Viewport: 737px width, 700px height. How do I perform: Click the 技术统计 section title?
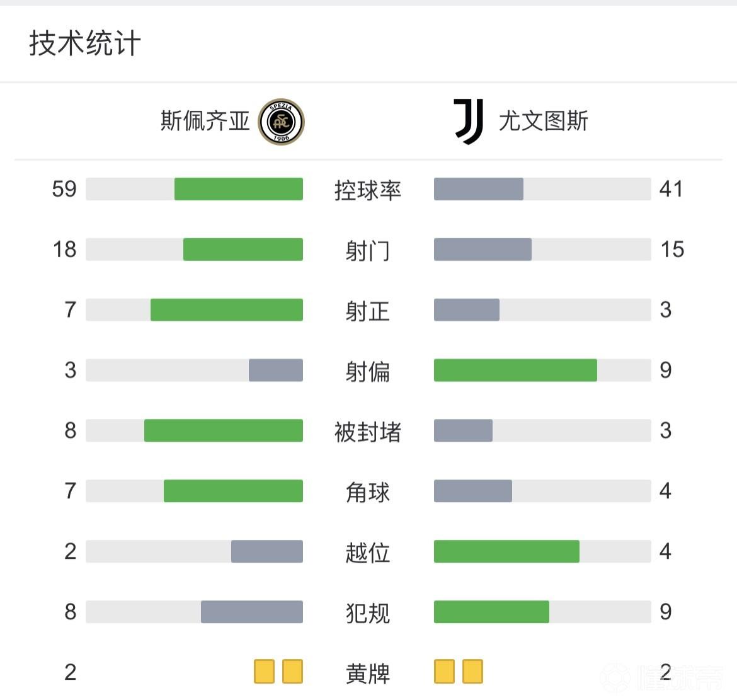(84, 43)
